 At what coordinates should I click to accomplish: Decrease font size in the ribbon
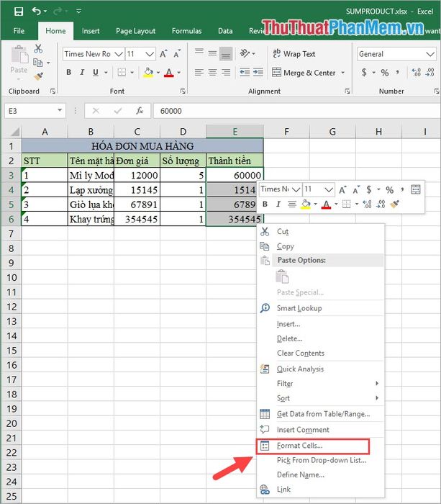coord(177,54)
